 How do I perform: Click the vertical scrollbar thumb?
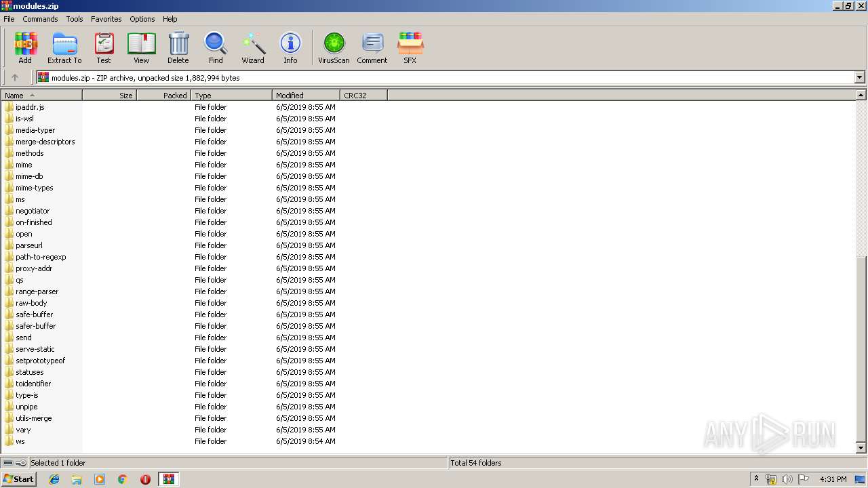click(861, 349)
